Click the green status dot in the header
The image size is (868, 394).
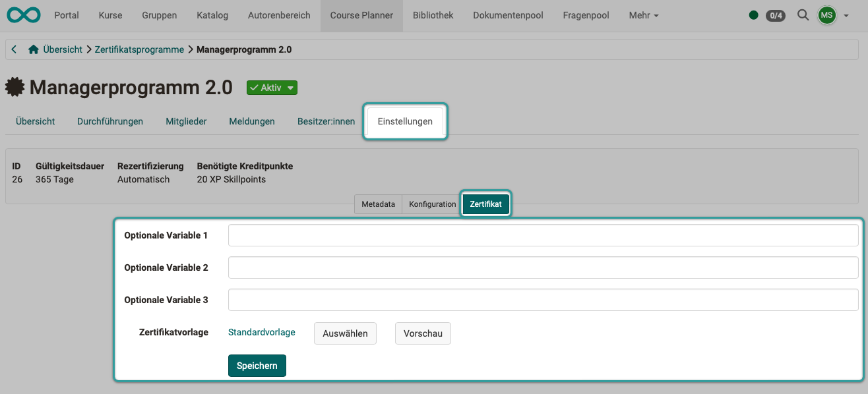tap(753, 14)
